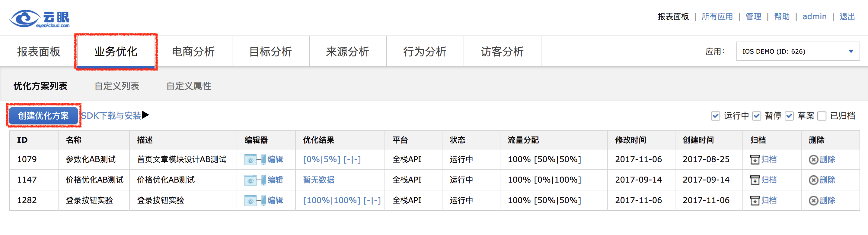
Task: Click 删除 link in row 1079
Action: [827, 160]
